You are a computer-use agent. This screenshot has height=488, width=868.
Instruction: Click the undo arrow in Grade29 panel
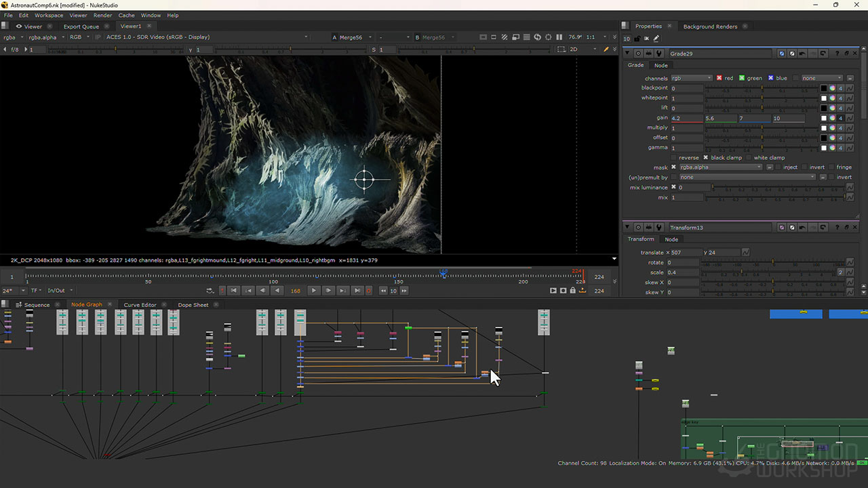[802, 53]
